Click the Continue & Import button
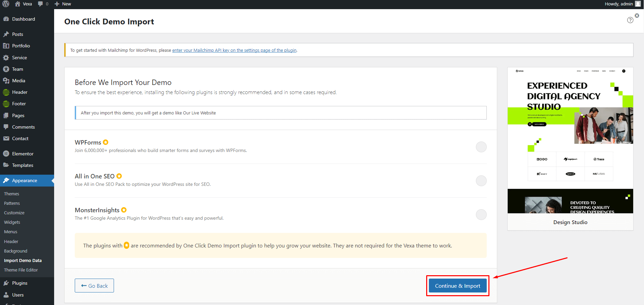Screen dimensions: 644x305 pos(457,286)
